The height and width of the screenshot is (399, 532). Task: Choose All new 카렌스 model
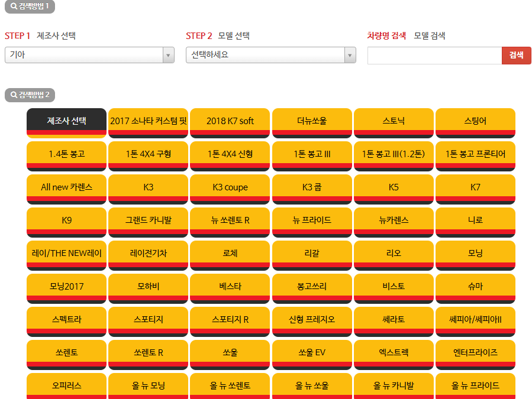(66, 190)
